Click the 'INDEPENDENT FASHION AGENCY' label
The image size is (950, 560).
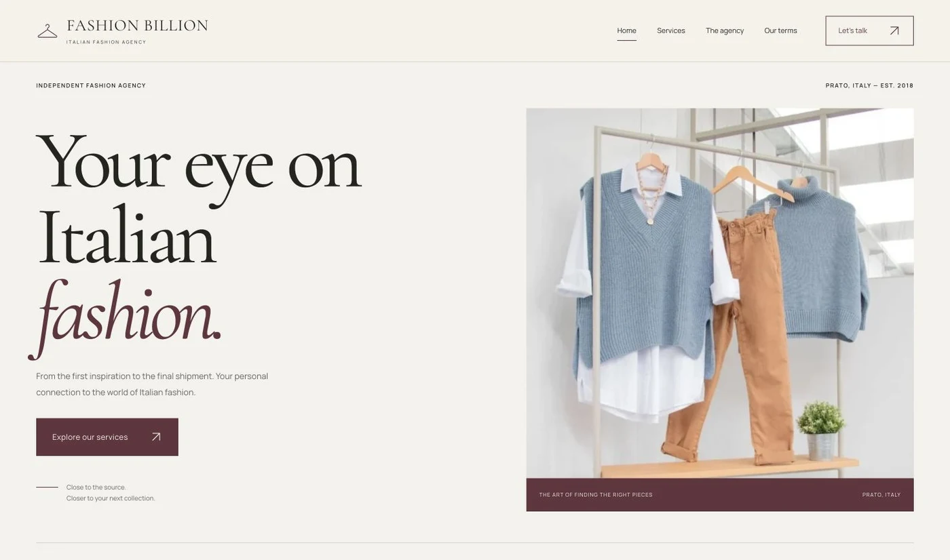click(x=91, y=85)
